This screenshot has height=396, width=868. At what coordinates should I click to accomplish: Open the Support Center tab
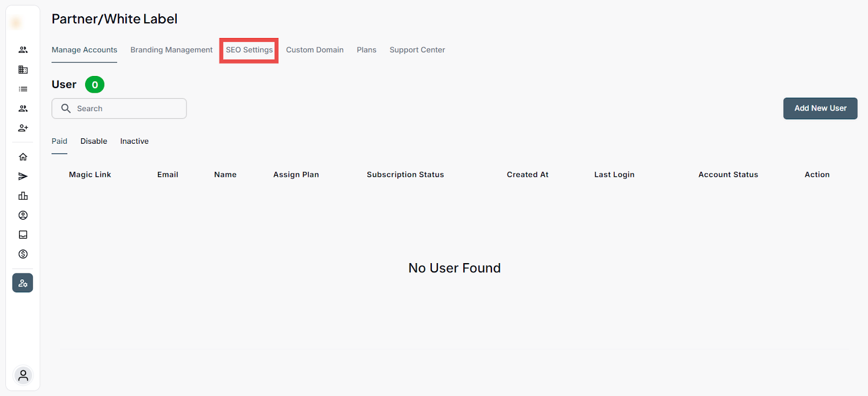[x=417, y=50]
